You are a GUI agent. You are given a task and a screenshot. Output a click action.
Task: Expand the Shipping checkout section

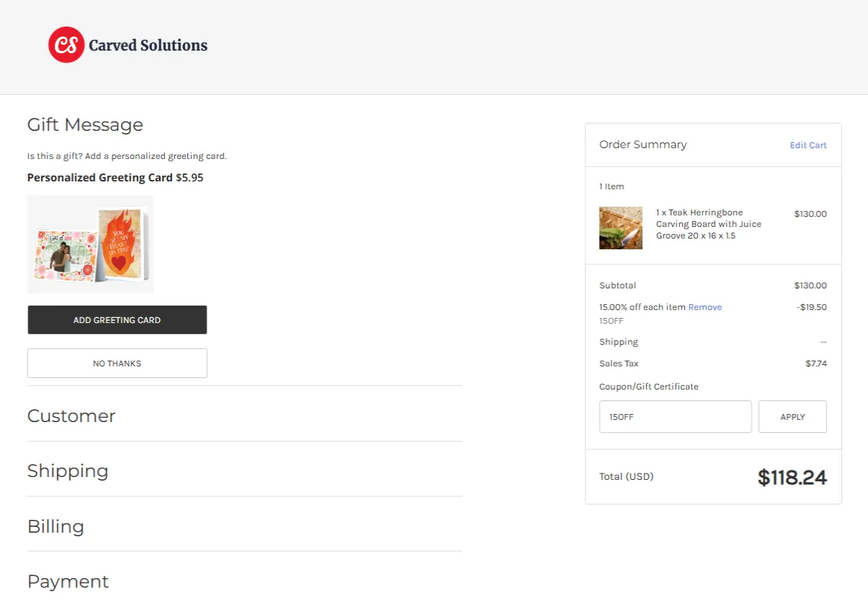point(67,471)
